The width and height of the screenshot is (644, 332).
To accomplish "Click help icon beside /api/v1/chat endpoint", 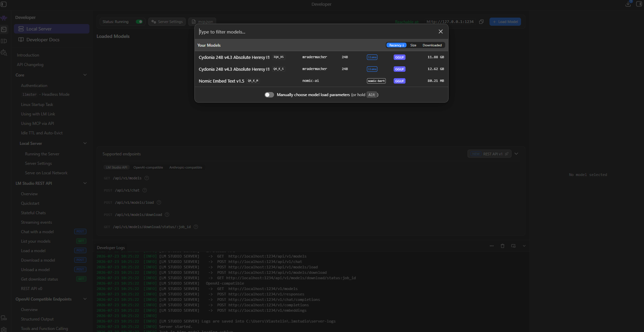I will tap(145, 190).
